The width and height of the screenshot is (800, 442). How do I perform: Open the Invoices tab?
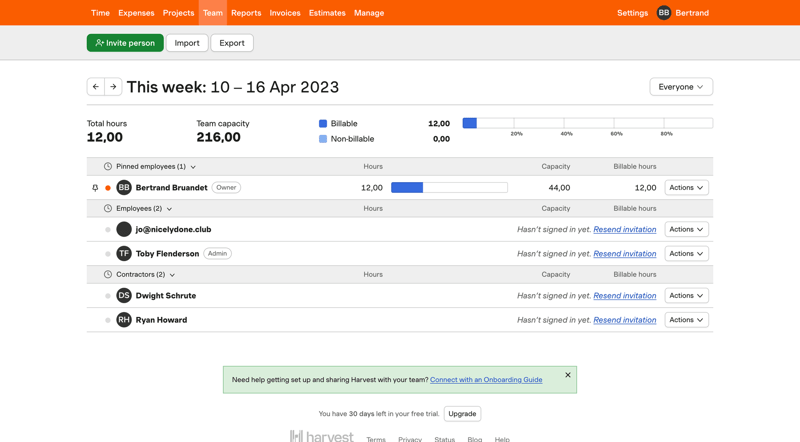(x=285, y=13)
